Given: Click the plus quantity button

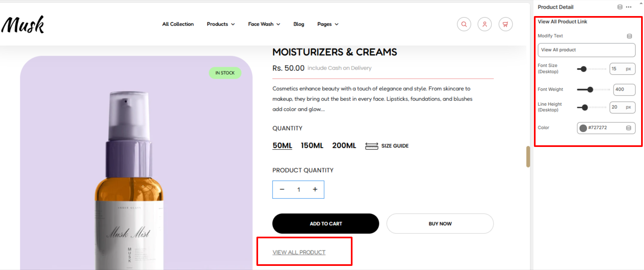Looking at the screenshot, I should 315,189.
